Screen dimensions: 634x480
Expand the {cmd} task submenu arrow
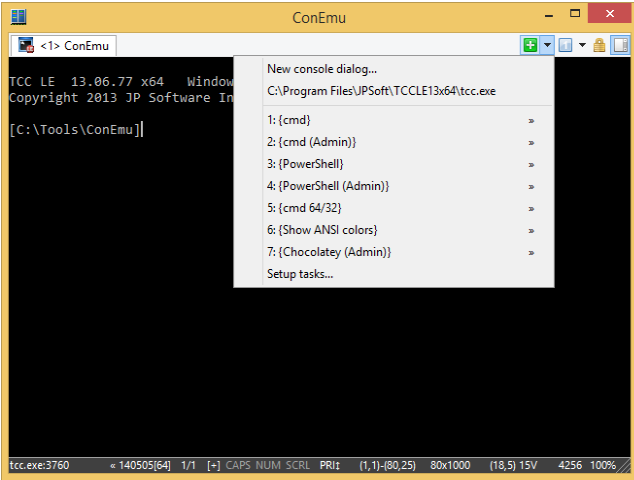pos(531,120)
